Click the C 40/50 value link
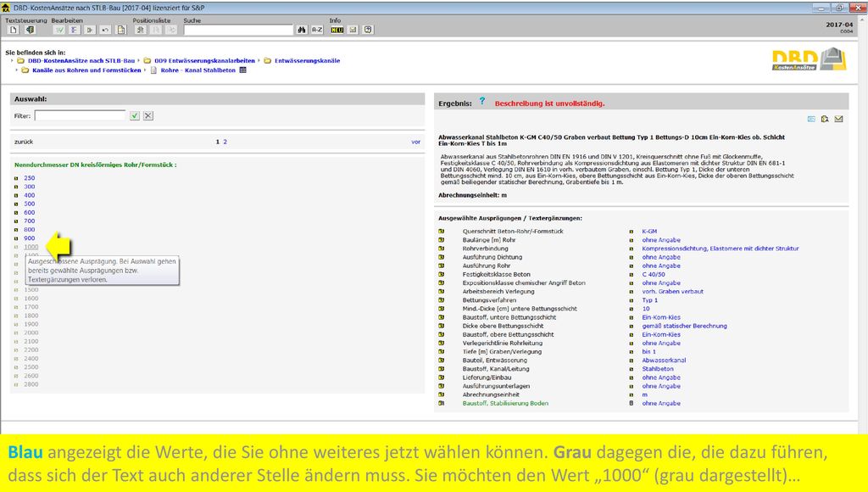This screenshot has width=868, height=492. click(x=654, y=274)
